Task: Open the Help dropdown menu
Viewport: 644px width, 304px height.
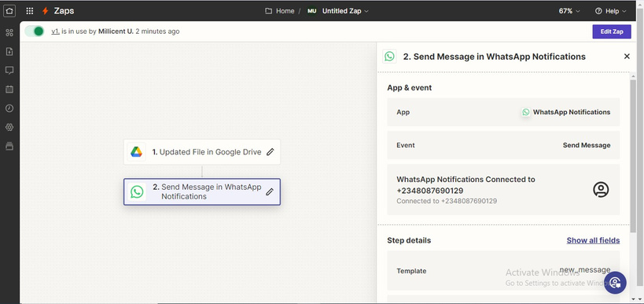Action: [611, 11]
